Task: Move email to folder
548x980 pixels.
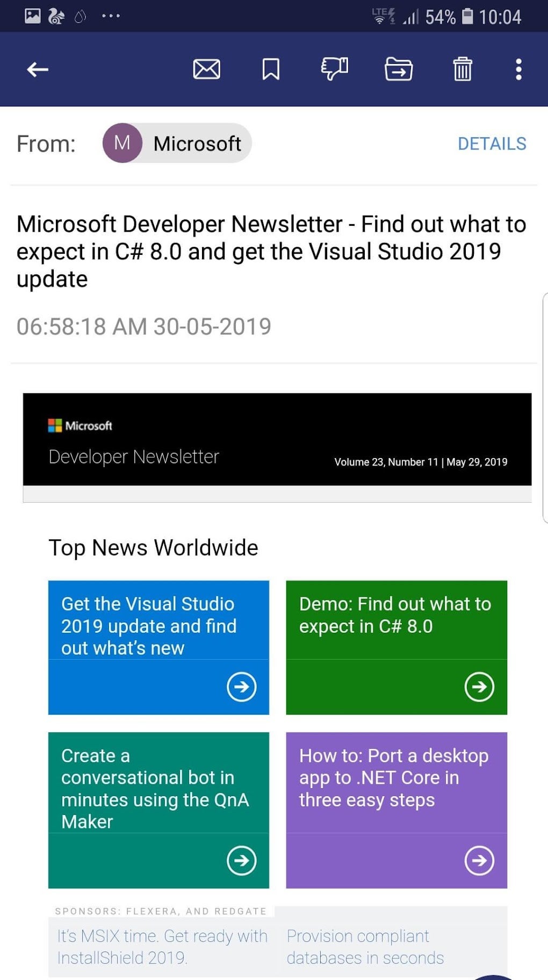Action: point(399,69)
